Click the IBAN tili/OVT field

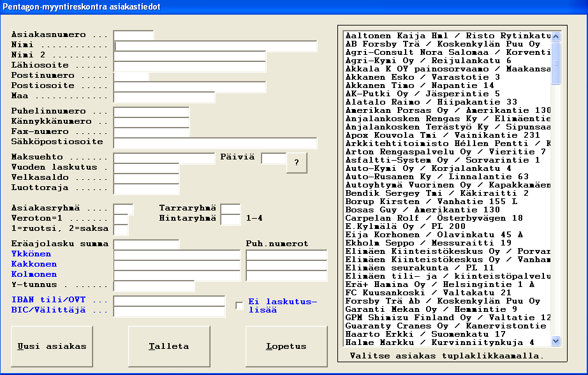click(169, 301)
